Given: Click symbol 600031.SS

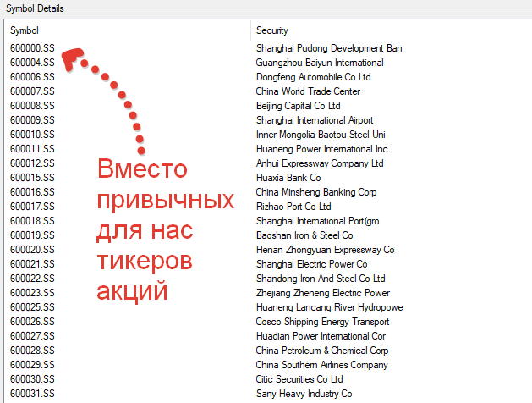Looking at the screenshot, I should (32, 394).
